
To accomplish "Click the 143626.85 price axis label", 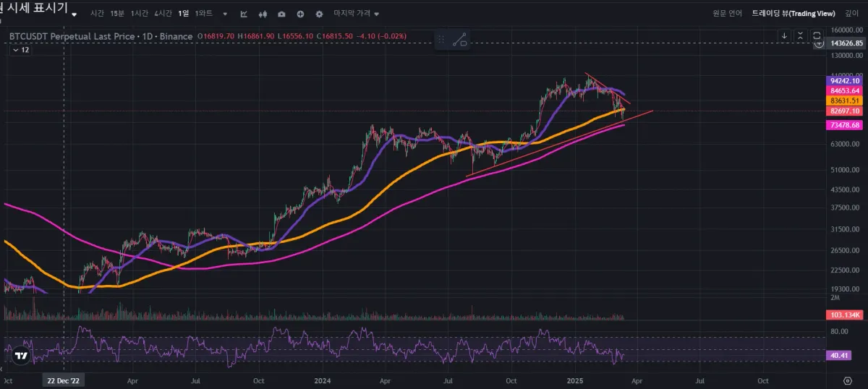I will (846, 43).
